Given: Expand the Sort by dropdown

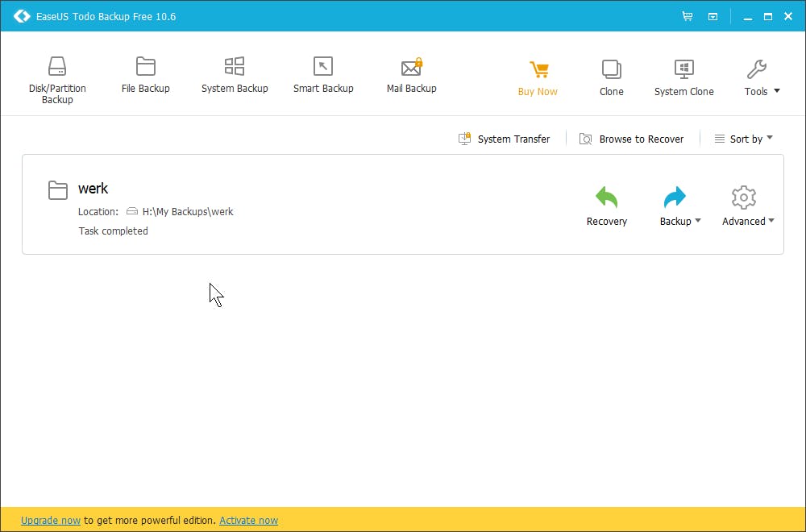Looking at the screenshot, I should pos(743,139).
